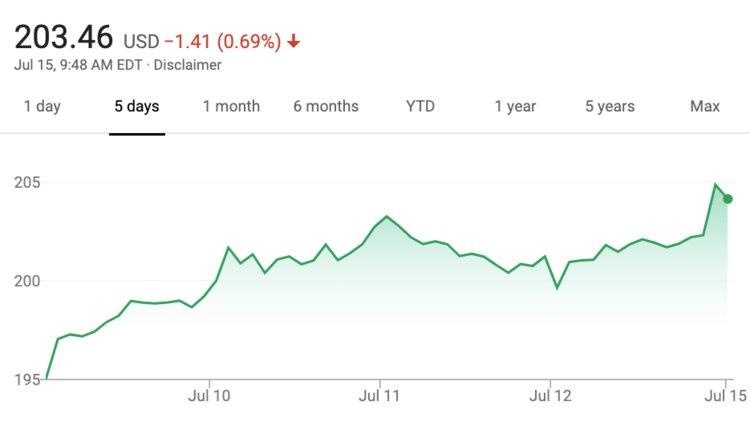Select the YTD tab
The image size is (750, 422).
coord(420,106)
